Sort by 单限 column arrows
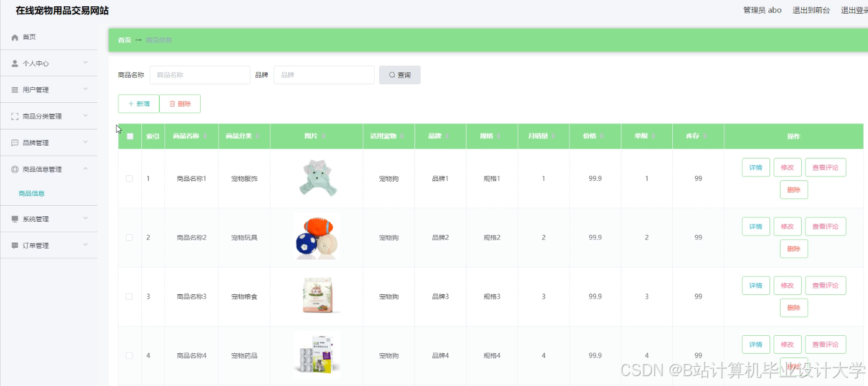The height and width of the screenshot is (386, 868). click(x=654, y=136)
